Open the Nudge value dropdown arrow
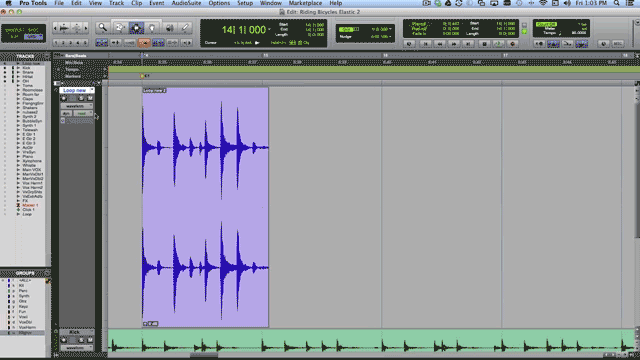This screenshot has width=640, height=360. [x=391, y=36]
